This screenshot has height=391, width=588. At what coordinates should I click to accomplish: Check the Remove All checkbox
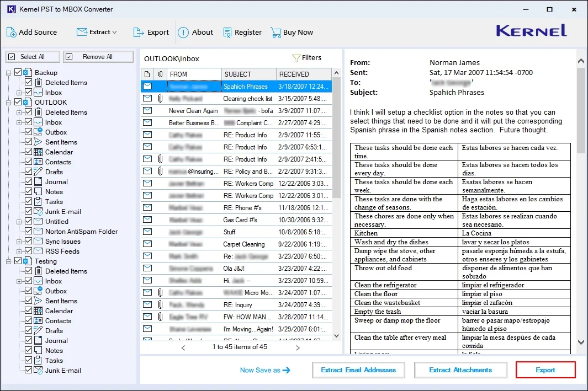click(69, 56)
